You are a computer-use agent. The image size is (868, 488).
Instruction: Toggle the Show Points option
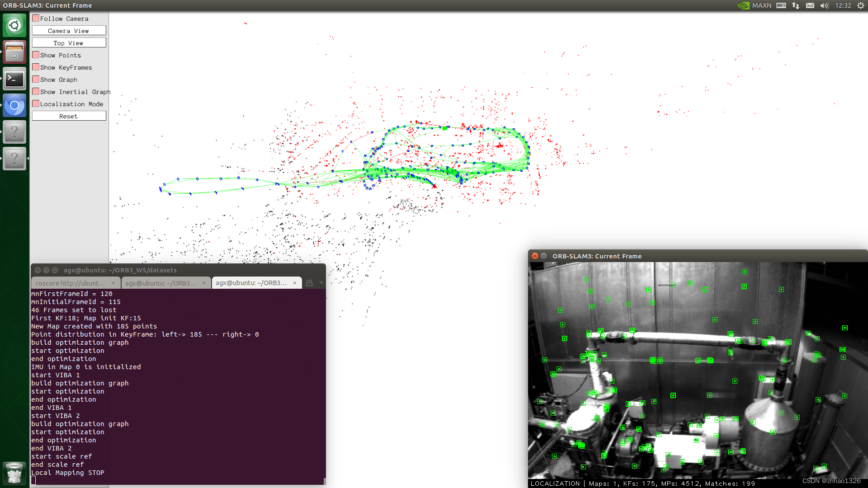click(x=36, y=55)
